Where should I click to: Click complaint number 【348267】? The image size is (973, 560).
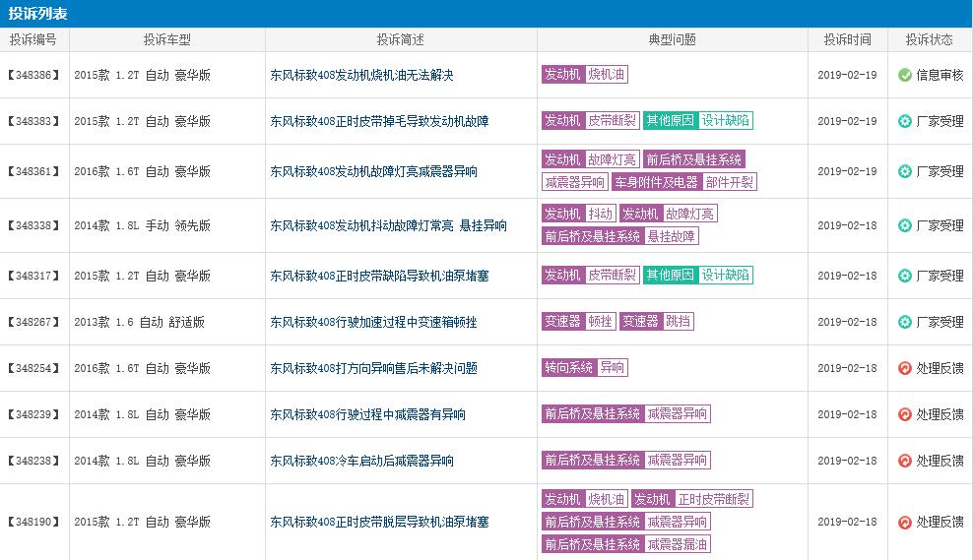tap(34, 322)
